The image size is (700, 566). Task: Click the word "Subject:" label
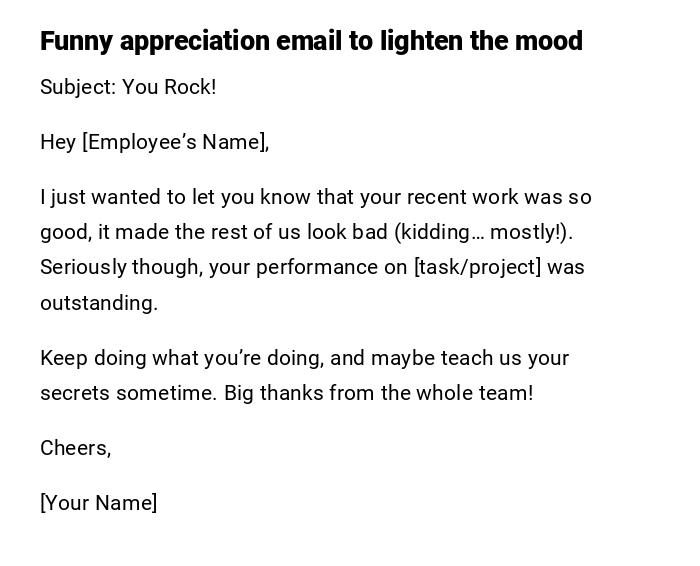click(x=77, y=87)
